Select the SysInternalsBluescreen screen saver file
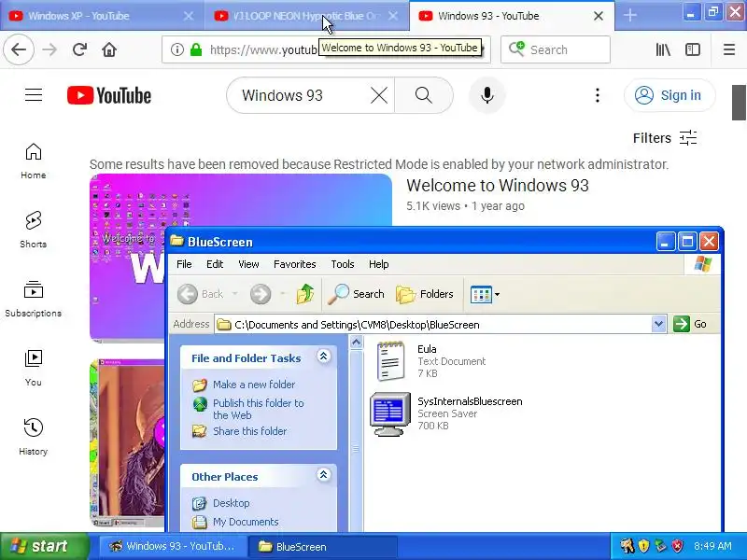The width and height of the screenshot is (747, 560). (446, 413)
